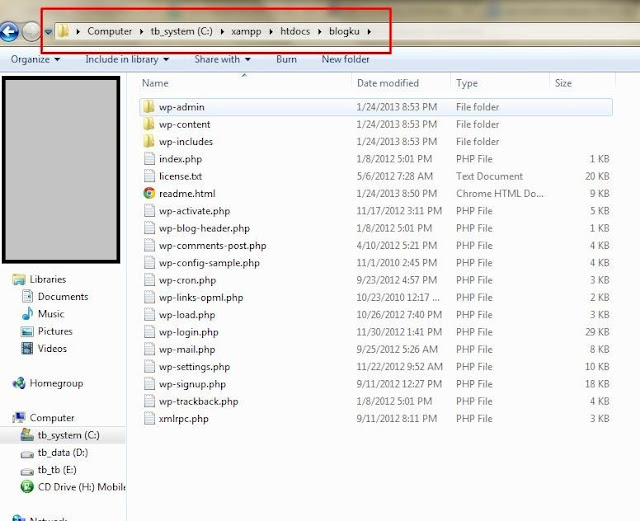The width and height of the screenshot is (640, 521).
Task: Click htdocs in the address breadcrumb
Action: [x=295, y=31]
